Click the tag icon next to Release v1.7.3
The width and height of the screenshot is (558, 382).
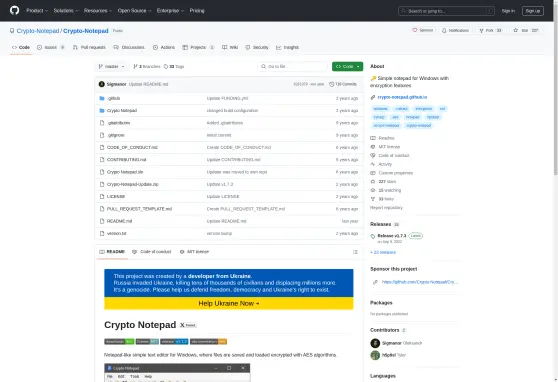point(373,236)
